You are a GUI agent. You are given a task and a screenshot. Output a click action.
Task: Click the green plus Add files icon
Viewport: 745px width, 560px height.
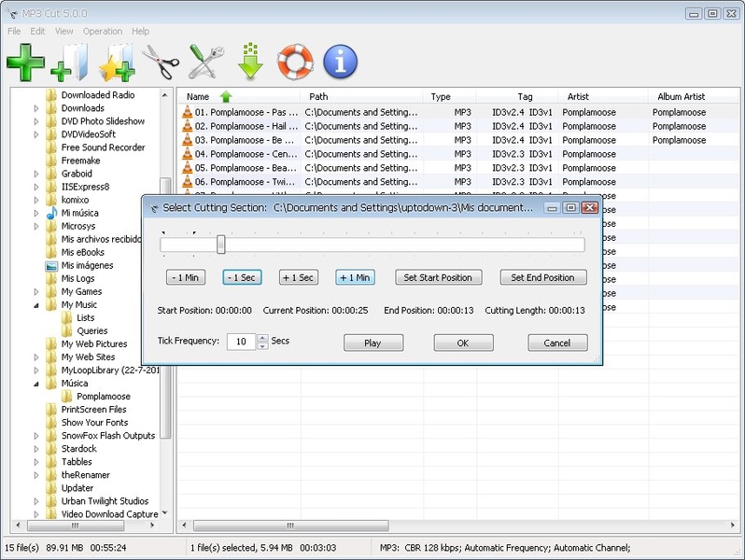pos(25,63)
